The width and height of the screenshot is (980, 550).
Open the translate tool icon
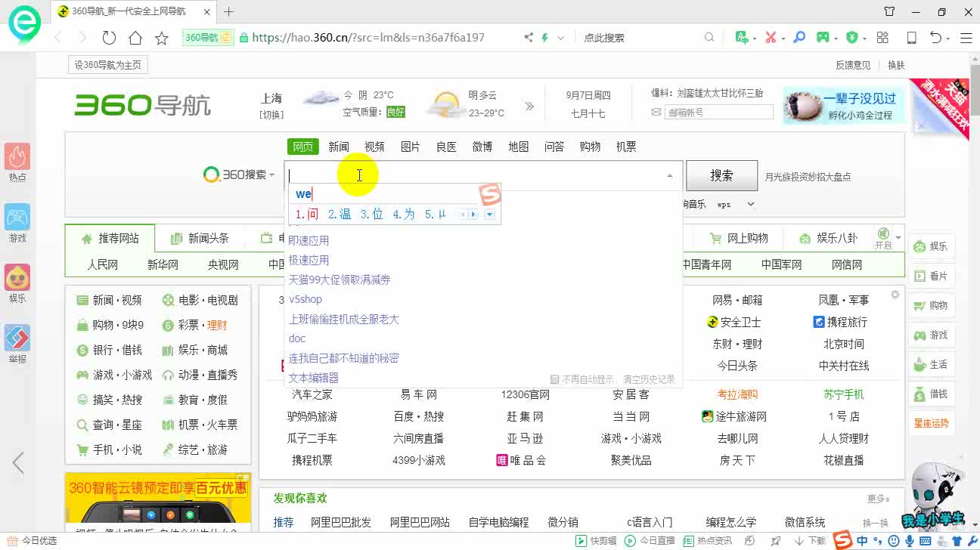[741, 37]
